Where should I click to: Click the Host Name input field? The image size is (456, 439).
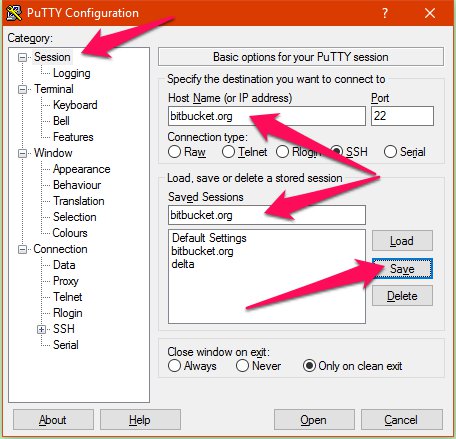click(x=267, y=116)
